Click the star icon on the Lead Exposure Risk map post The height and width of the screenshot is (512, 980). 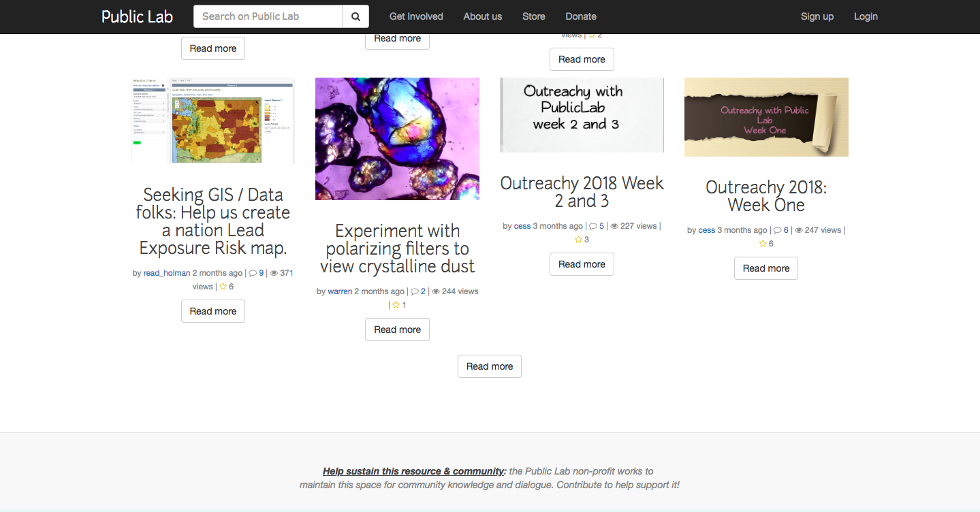(223, 286)
